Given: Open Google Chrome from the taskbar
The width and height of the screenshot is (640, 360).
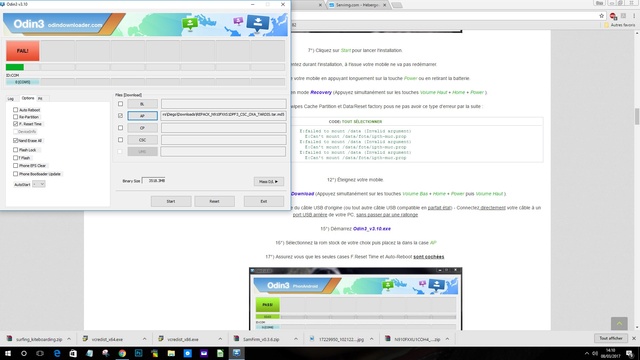Looking at the screenshot, I should point(122,353).
